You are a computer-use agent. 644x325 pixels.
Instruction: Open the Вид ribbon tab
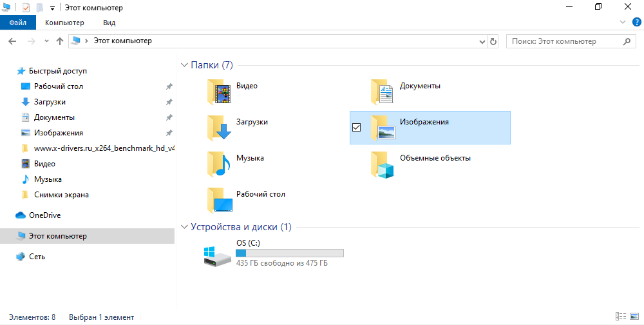[109, 23]
